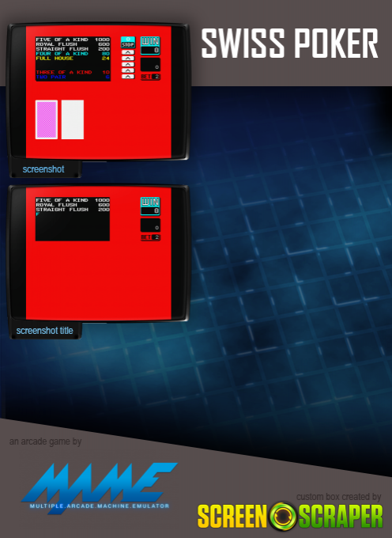Click the WIN counter in the title screenshot
Image resolution: width=392 pixels, height=538 pixels.
point(150,206)
